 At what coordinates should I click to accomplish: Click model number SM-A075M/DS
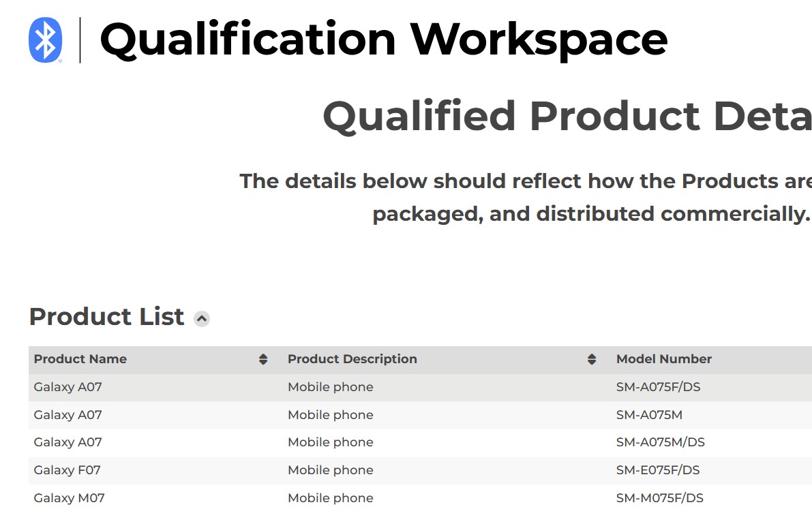pos(660,443)
